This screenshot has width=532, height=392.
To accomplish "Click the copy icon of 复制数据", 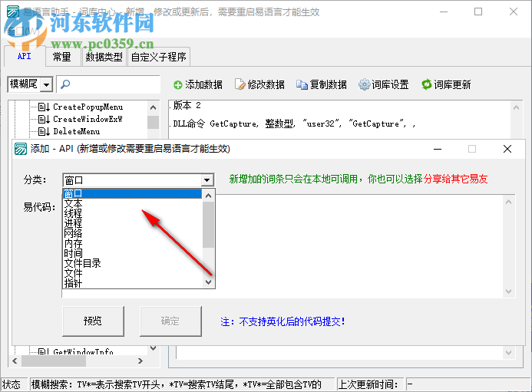I will pyautogui.click(x=302, y=84).
